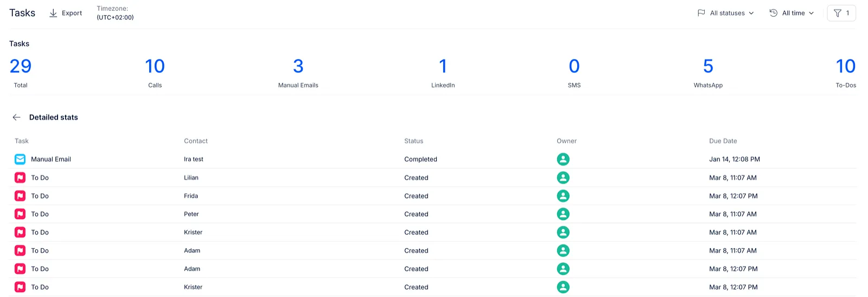This screenshot has width=868, height=297.
Task: Click the To Do label in Frida's row
Action: [x=40, y=196]
